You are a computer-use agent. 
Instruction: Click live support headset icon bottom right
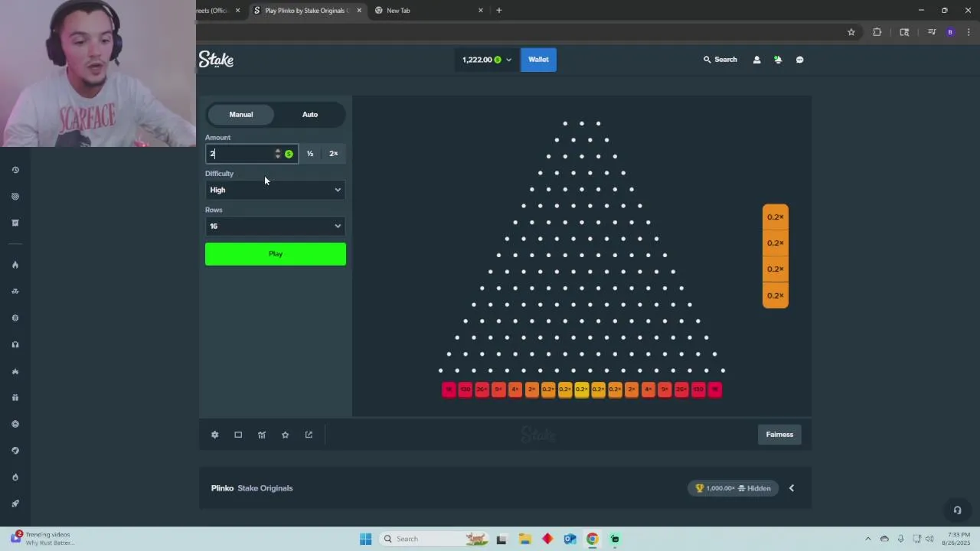957,510
